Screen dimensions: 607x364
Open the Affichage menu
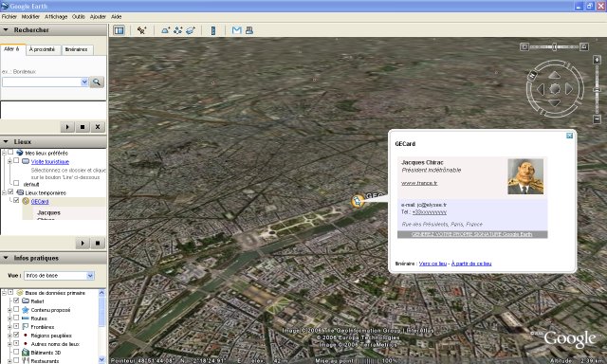point(56,17)
